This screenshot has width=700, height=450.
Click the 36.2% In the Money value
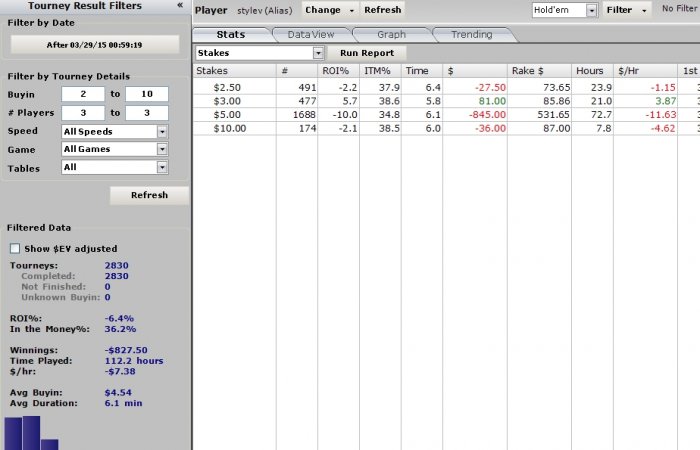click(x=120, y=329)
